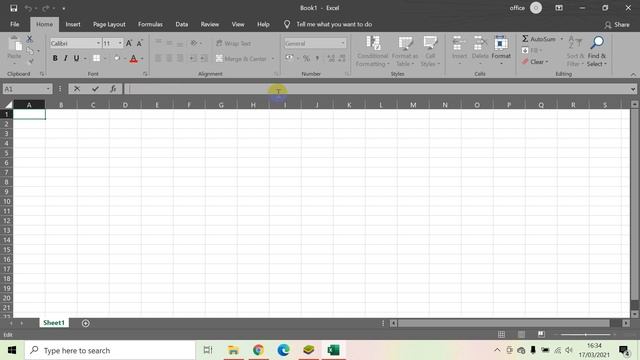The height and width of the screenshot is (360, 640).
Task: Expand the formula bar
Action: click(633, 89)
